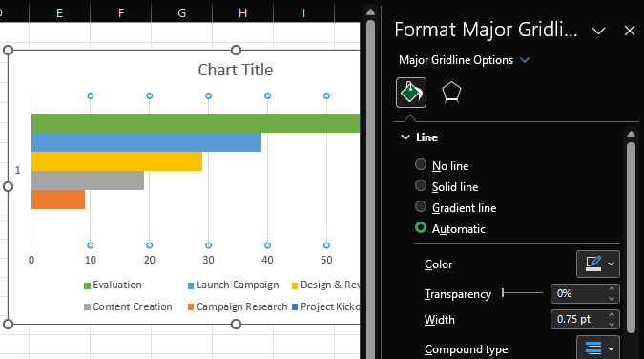Click the chart left-middle resize handle
This screenshot has height=359, width=644.
[8, 187]
